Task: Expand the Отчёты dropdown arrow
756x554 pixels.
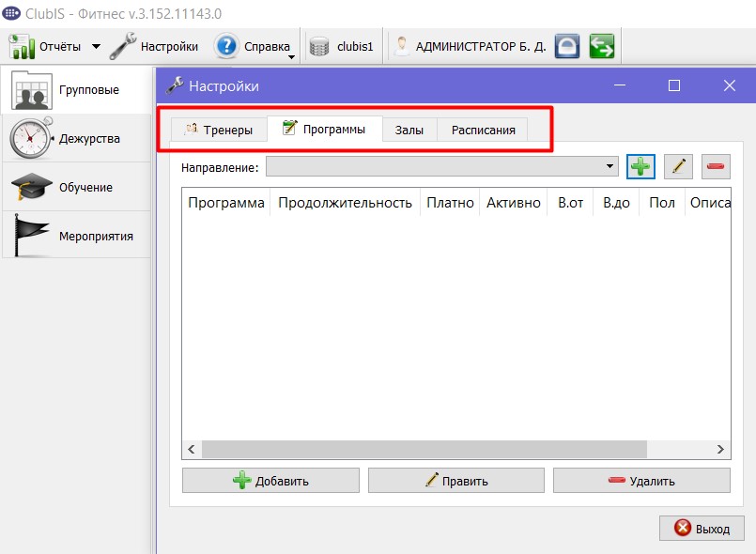Action: (96, 47)
